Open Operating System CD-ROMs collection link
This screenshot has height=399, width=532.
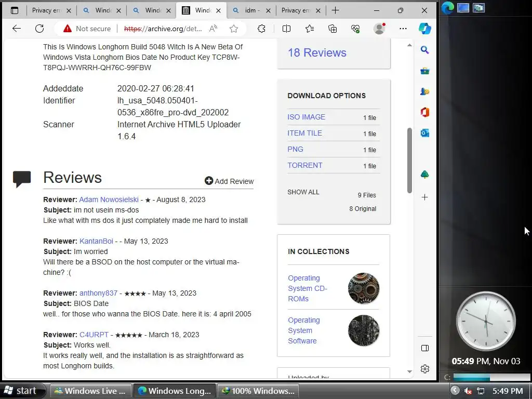308,288
